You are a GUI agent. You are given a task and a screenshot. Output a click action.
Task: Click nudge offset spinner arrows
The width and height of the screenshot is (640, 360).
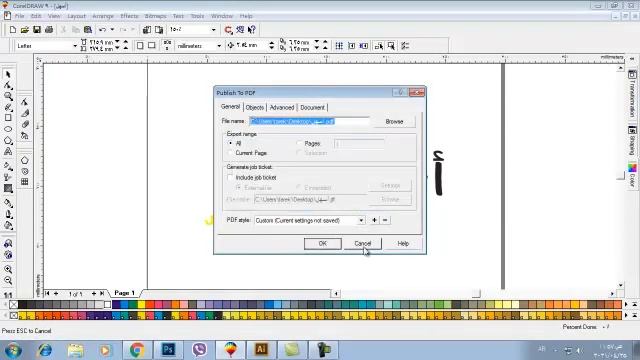[271, 46]
